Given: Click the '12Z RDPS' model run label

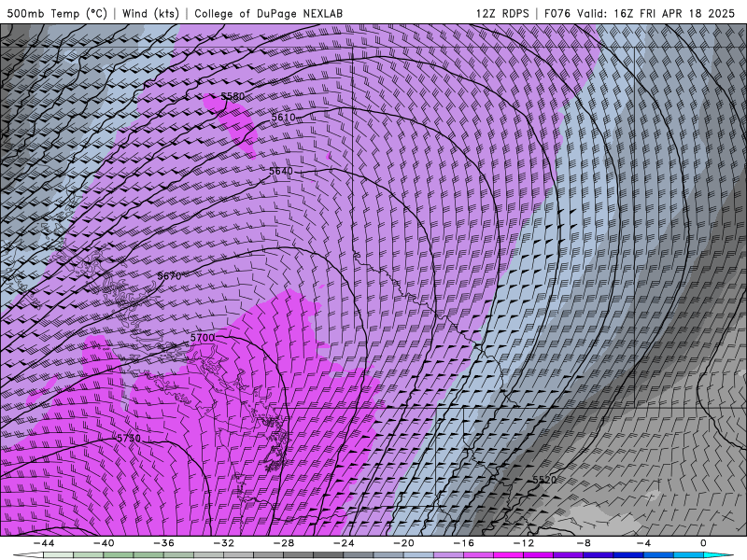Looking at the screenshot, I should click(502, 13).
